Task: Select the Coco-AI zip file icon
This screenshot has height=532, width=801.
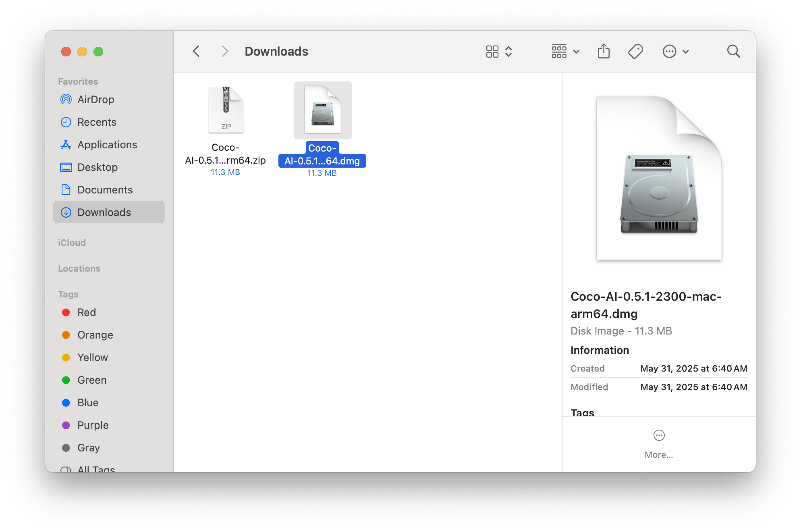Action: tap(226, 110)
